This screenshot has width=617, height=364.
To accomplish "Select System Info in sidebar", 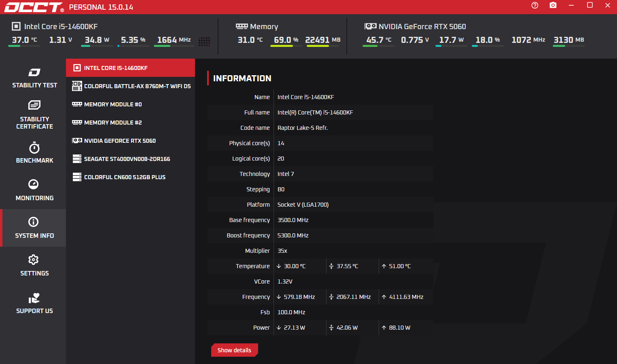I will (34, 228).
